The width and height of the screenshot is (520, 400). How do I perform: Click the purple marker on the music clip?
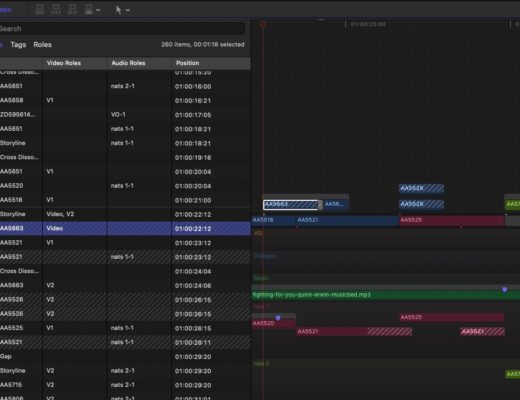click(505, 290)
